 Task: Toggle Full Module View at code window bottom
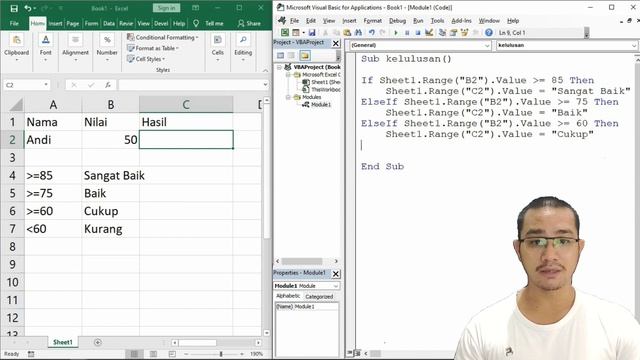pos(357,353)
